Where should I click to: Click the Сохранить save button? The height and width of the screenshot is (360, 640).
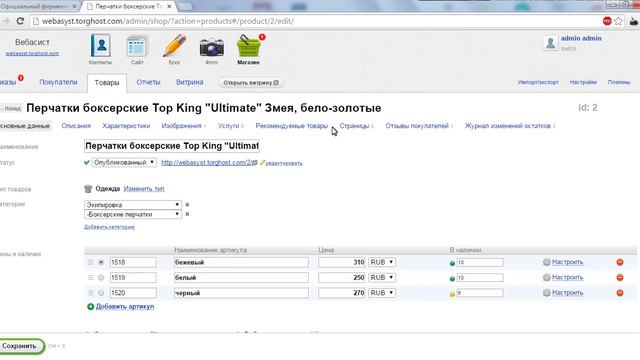pyautogui.click(x=20, y=346)
